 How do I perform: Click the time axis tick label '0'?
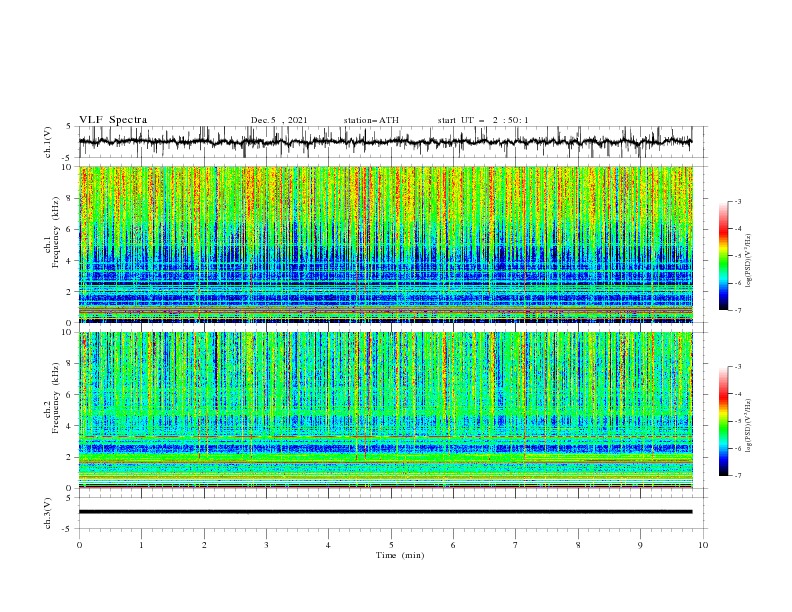pos(79,545)
